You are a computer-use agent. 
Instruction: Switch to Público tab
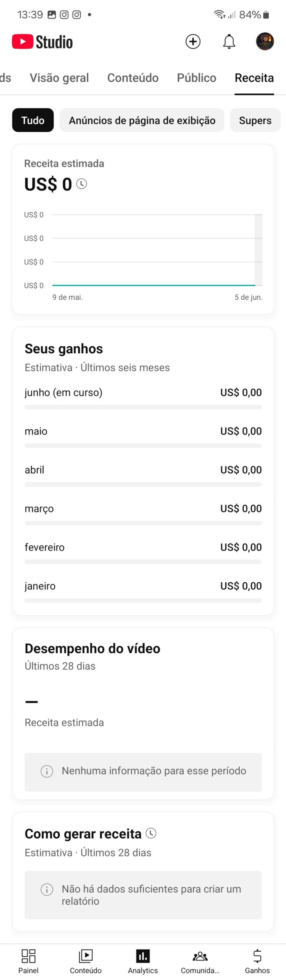click(197, 78)
